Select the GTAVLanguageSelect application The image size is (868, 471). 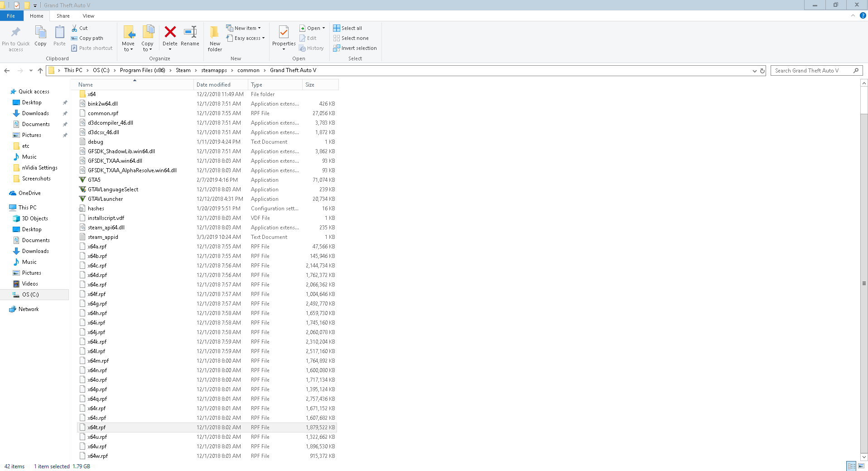pos(207,189)
